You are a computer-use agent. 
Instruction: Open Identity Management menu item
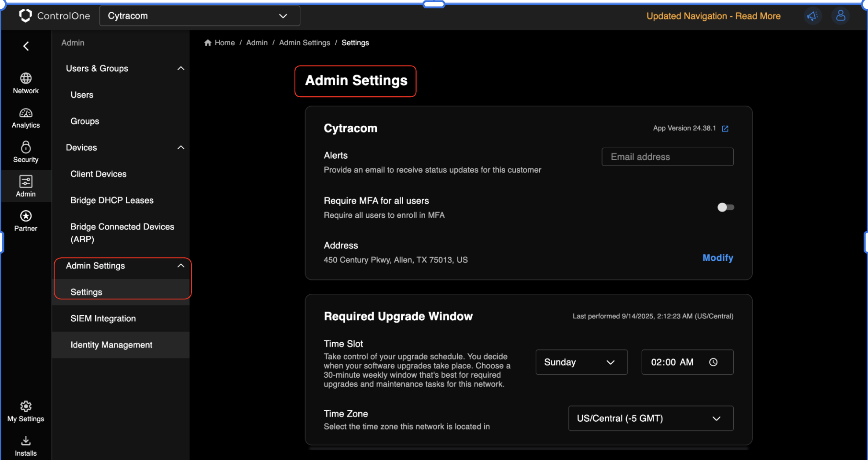tap(111, 345)
